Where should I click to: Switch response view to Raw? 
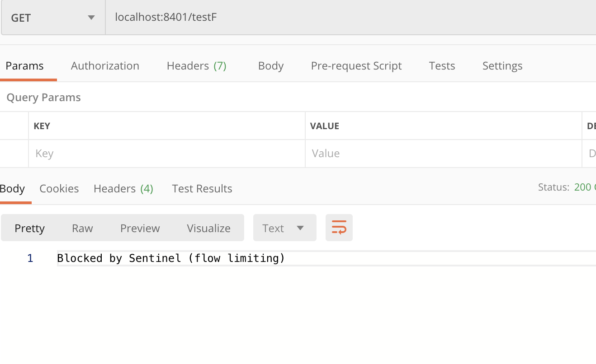click(82, 228)
